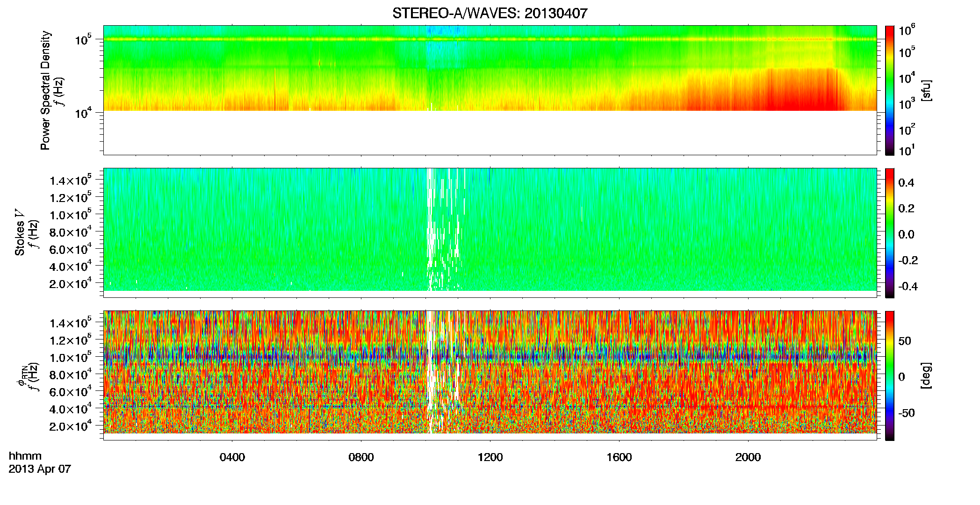Click the 2000 time tick label
This screenshot has width=980, height=505.
tap(748, 457)
